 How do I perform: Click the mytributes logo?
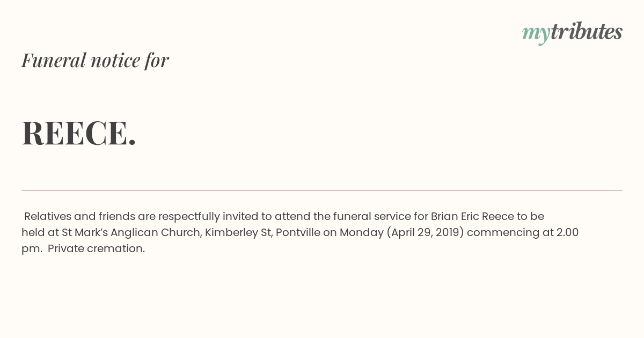coord(572,32)
